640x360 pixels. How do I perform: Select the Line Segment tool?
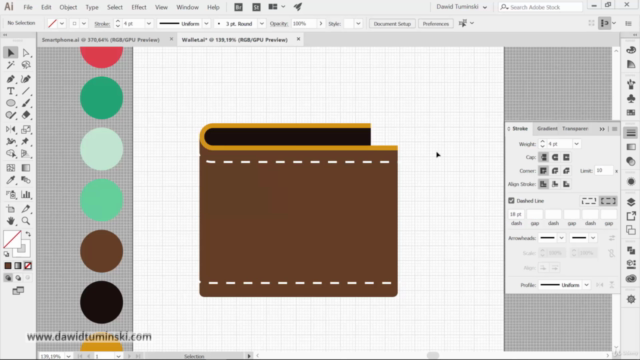point(26,91)
